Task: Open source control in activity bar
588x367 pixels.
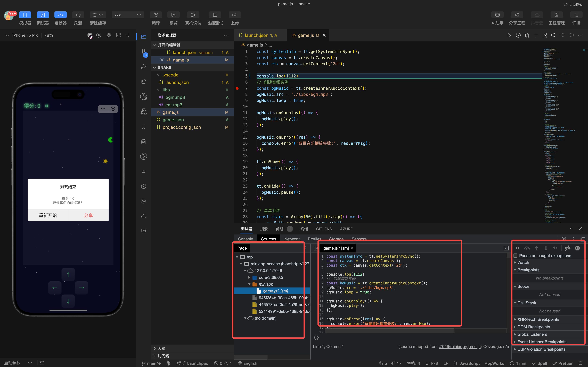Action: (x=144, y=52)
